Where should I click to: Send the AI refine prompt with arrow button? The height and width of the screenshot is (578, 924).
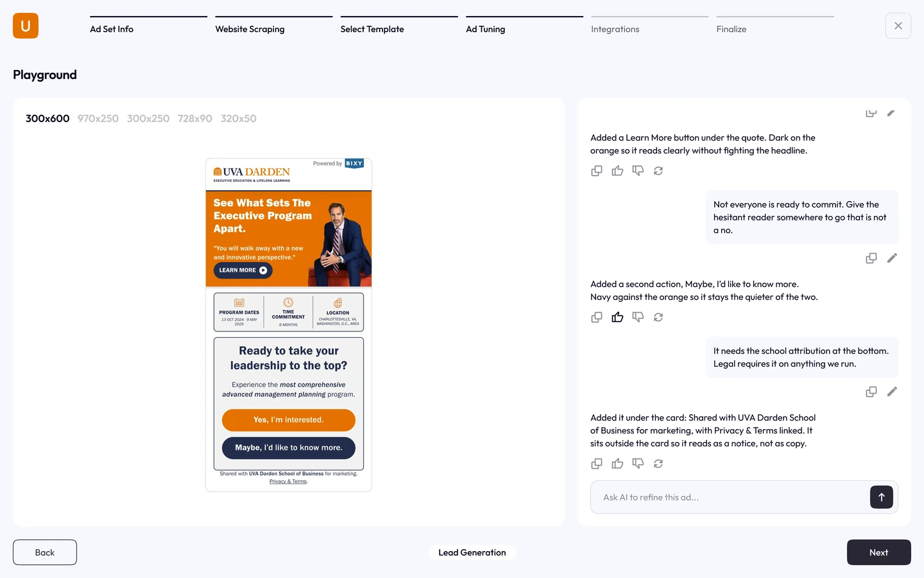[882, 497]
